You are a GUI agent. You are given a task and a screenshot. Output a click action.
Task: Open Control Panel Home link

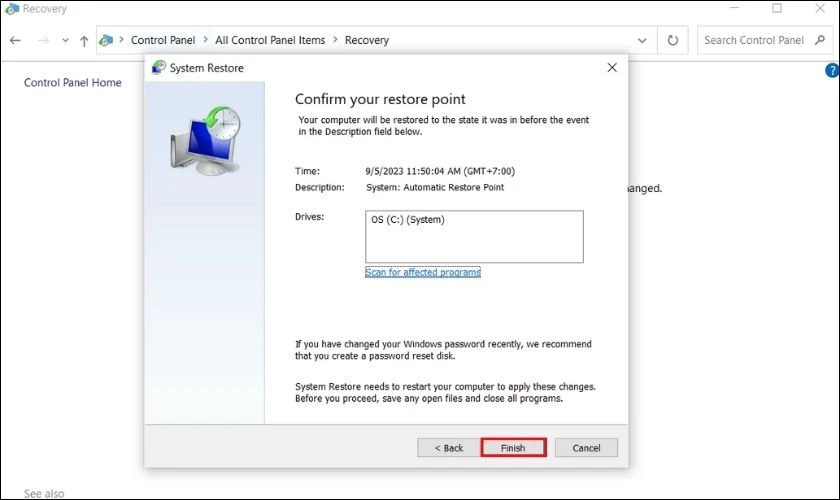72,83
